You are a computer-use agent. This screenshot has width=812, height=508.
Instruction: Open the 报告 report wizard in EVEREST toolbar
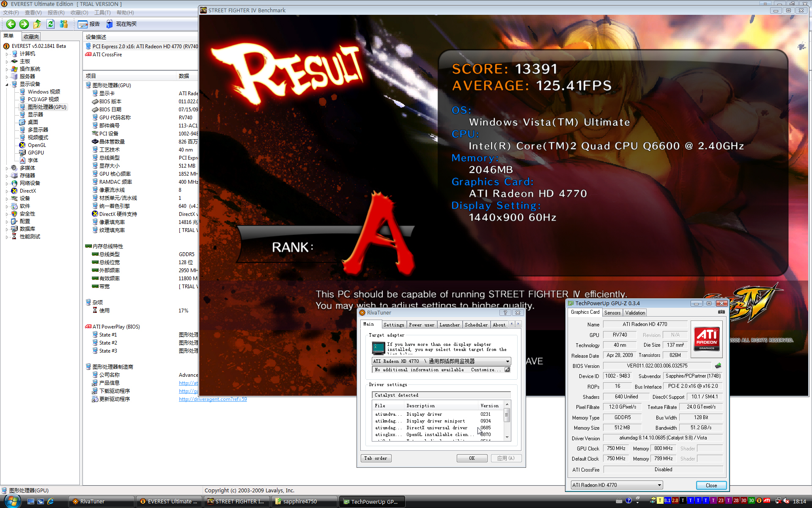89,24
